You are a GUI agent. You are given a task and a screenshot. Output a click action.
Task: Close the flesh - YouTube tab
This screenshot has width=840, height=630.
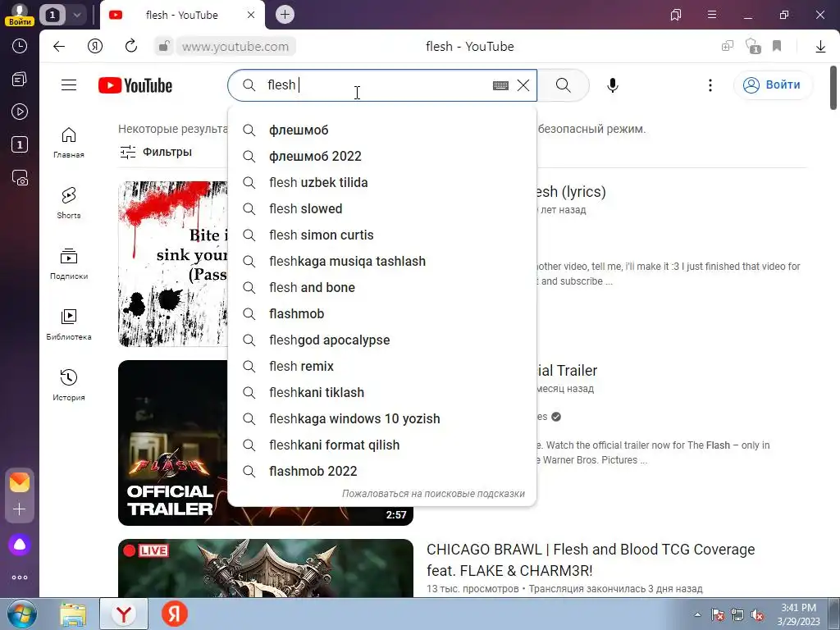251,15
